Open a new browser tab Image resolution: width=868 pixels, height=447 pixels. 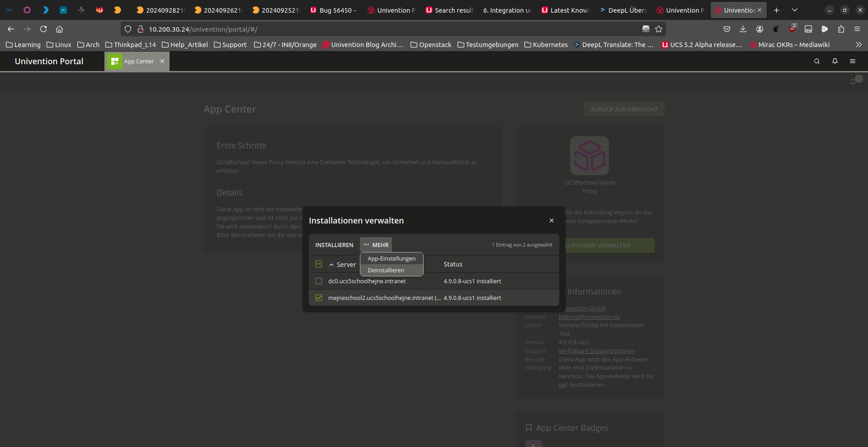[x=777, y=10]
